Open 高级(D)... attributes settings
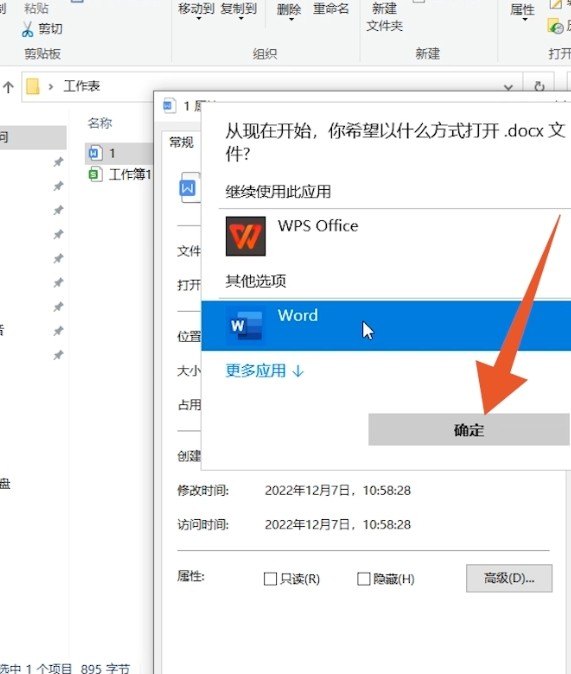The height and width of the screenshot is (674, 571). [509, 578]
